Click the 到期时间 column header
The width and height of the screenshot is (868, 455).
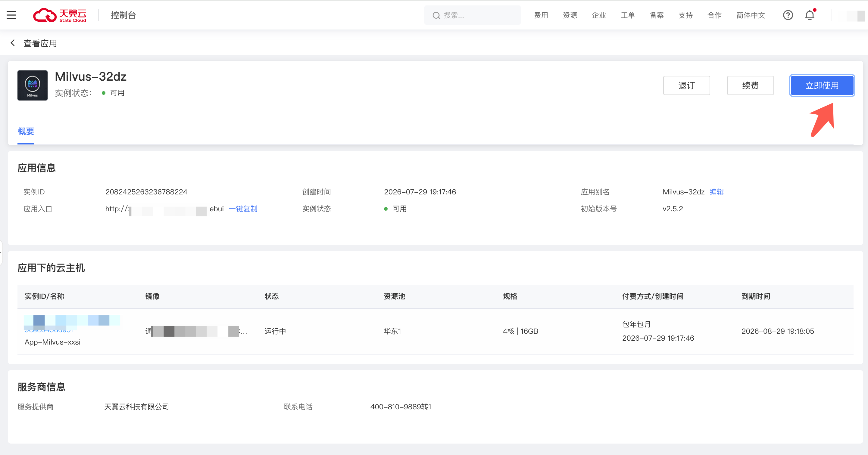click(756, 296)
